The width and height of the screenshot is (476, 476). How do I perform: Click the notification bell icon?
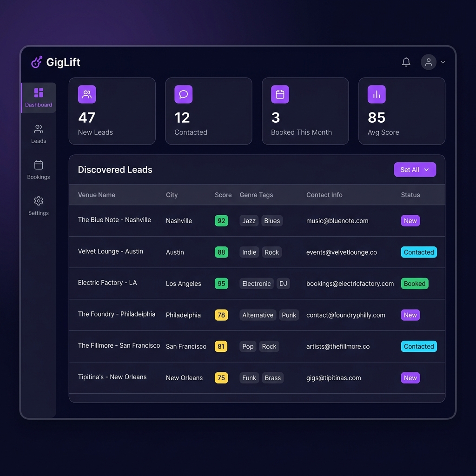(x=406, y=62)
